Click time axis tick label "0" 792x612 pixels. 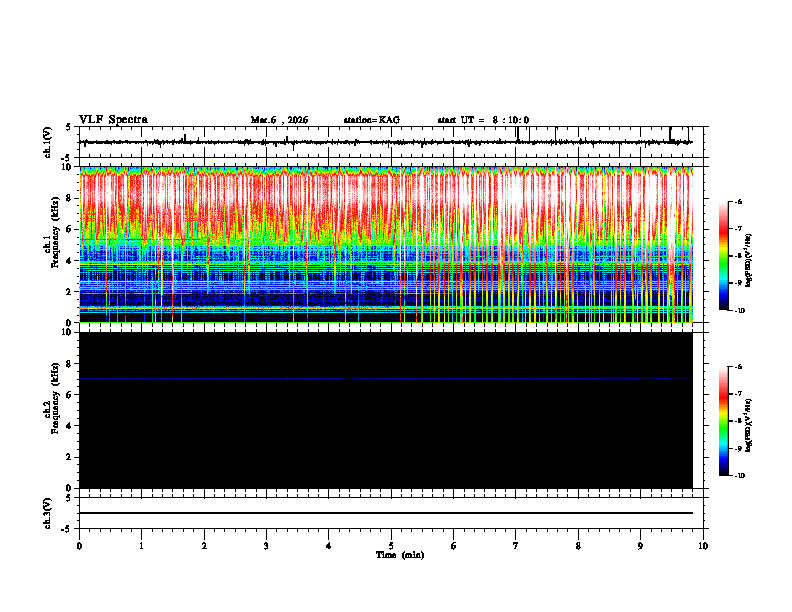click(x=79, y=546)
